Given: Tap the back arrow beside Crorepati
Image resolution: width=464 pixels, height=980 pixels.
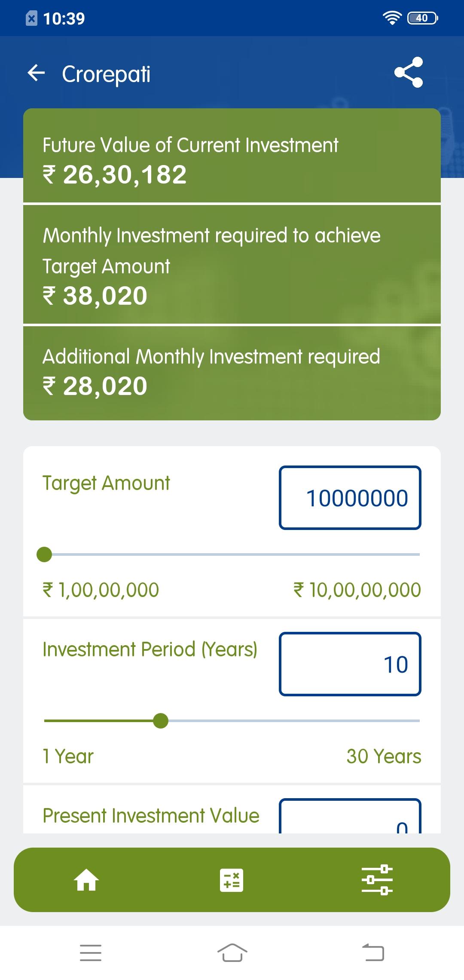Looking at the screenshot, I should (x=36, y=73).
